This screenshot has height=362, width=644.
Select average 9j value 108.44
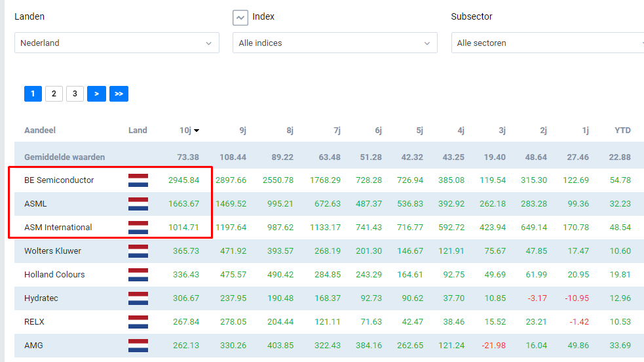233,157
